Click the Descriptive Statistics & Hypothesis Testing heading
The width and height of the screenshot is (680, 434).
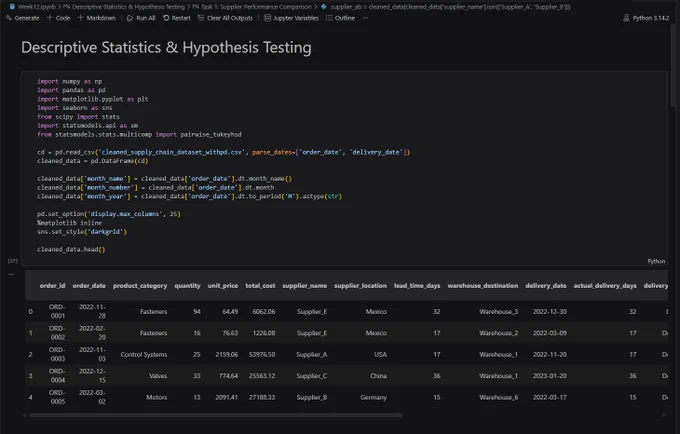tap(166, 48)
